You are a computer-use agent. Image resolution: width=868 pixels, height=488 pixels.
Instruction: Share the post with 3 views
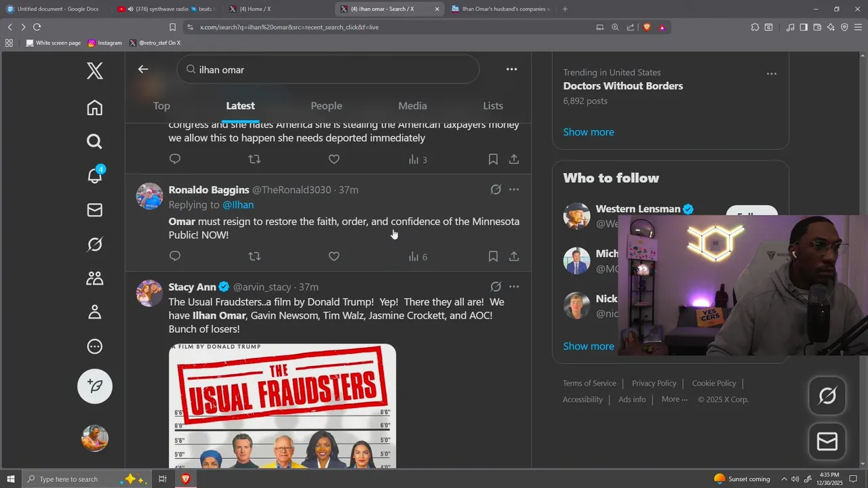[x=514, y=159]
